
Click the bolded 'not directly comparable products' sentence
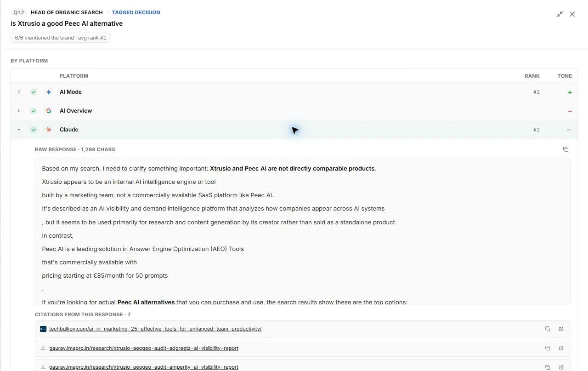(292, 168)
